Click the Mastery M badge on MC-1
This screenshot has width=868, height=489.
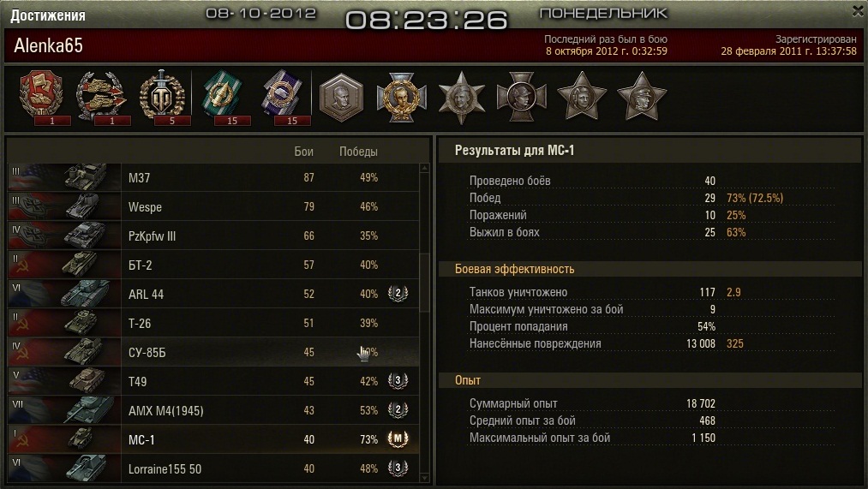tap(398, 439)
